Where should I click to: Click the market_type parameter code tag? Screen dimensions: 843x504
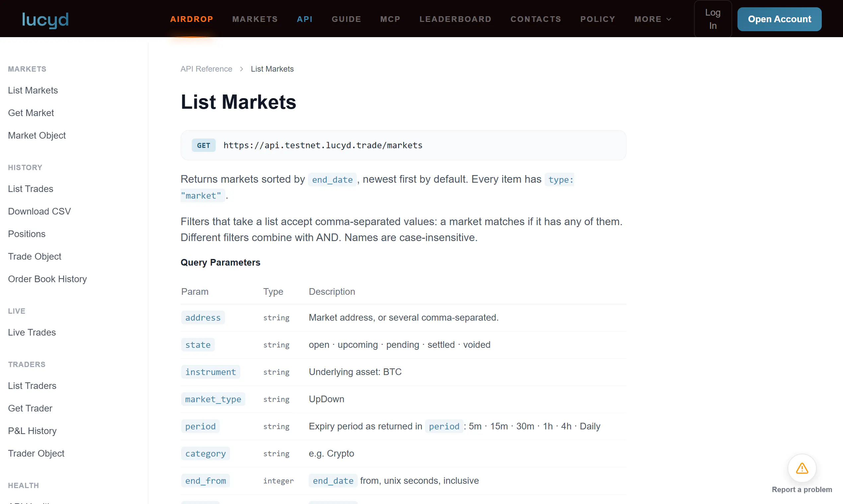213,399
